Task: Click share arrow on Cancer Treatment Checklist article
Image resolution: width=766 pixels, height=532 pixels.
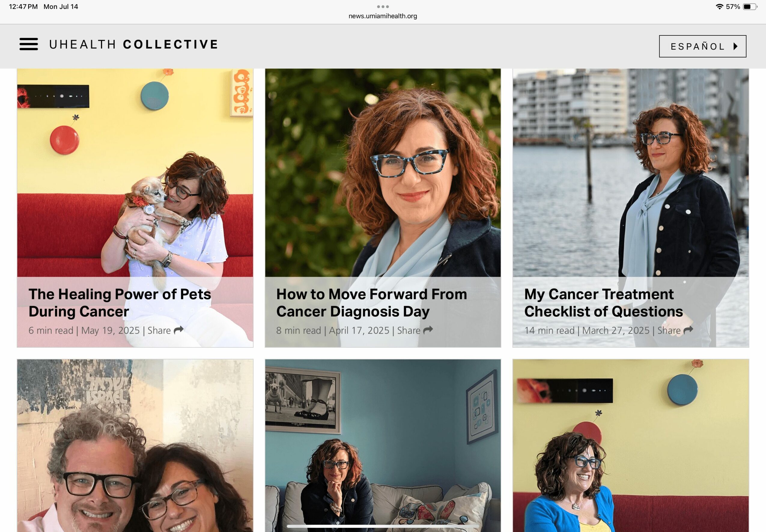Action: click(688, 330)
